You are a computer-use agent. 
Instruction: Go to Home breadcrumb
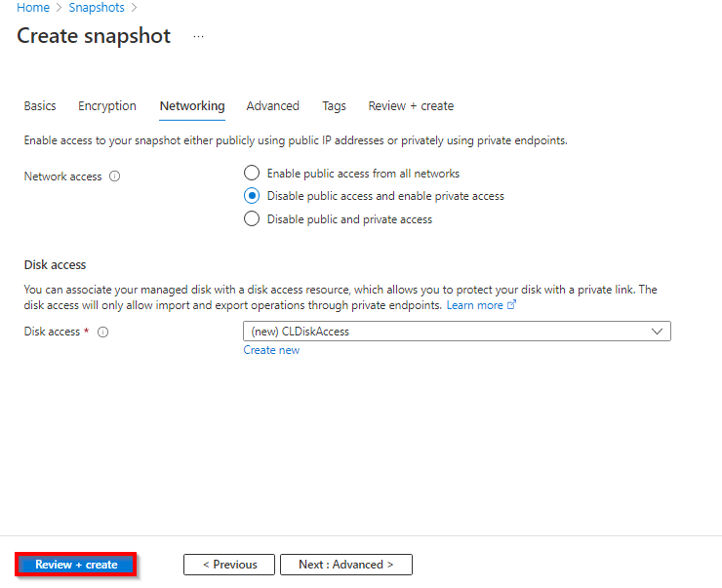point(33,8)
